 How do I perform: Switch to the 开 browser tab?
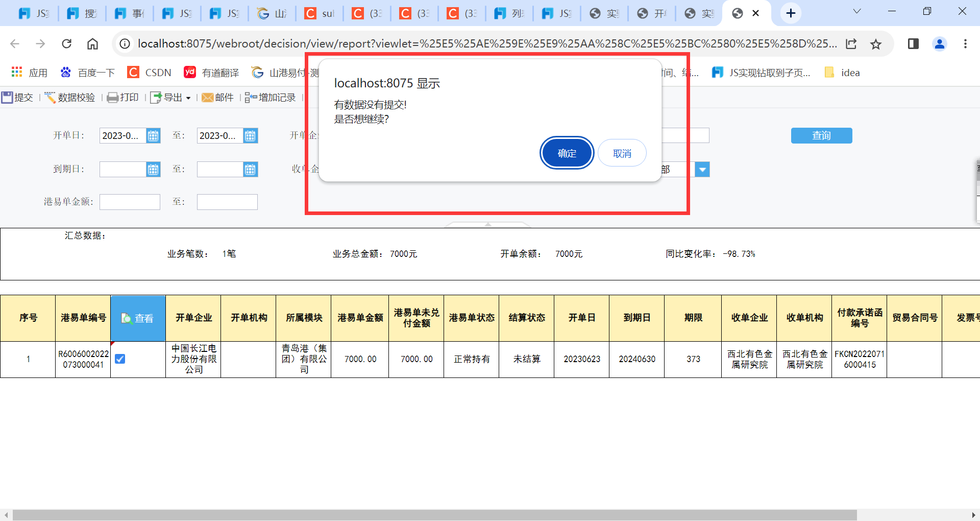click(652, 13)
